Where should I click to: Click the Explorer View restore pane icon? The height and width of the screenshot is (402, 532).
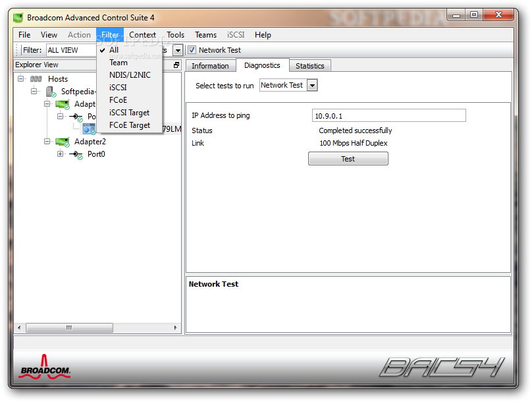tap(176, 65)
